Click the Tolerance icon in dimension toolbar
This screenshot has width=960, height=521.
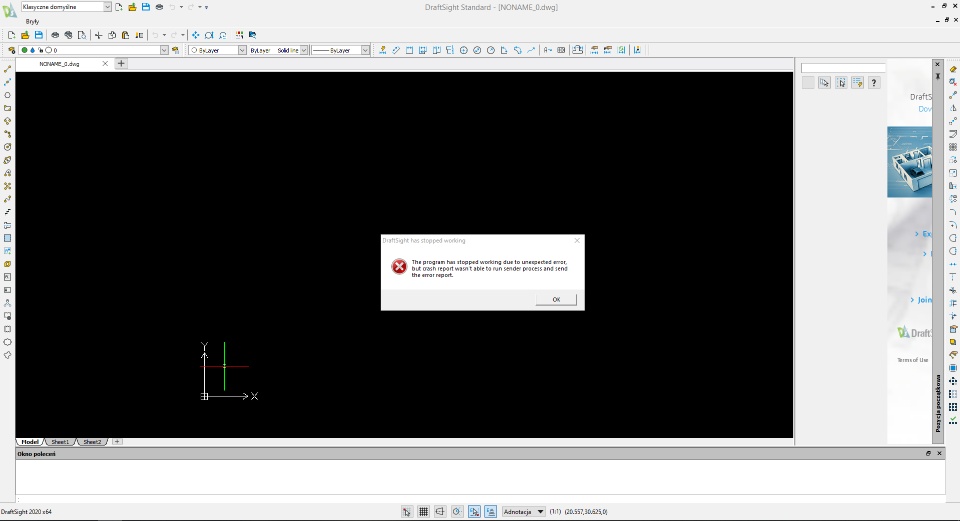click(x=561, y=50)
